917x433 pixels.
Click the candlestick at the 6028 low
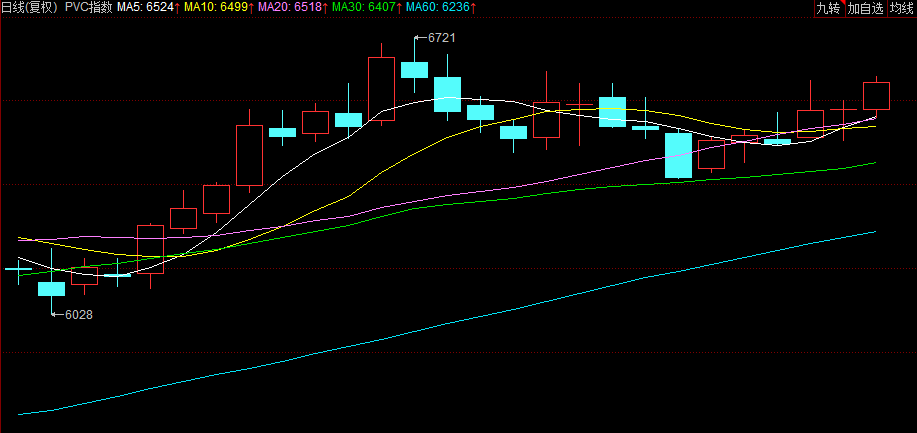(51, 288)
